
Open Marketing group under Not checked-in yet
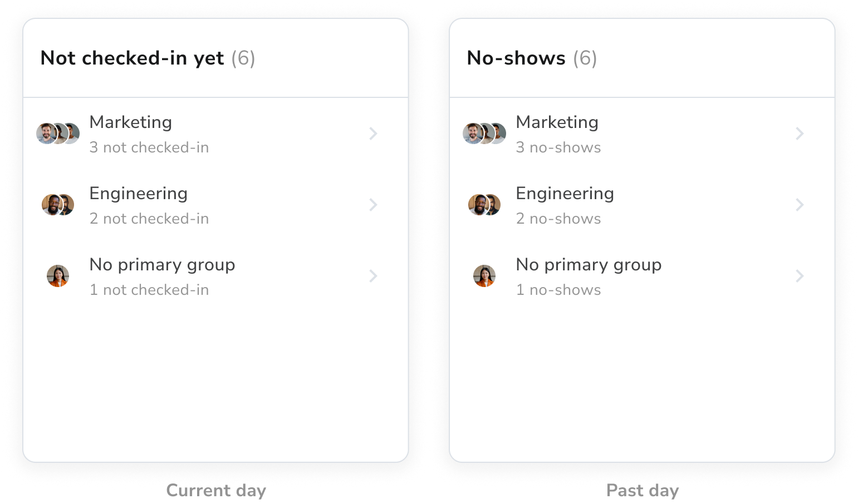pyautogui.click(x=131, y=122)
